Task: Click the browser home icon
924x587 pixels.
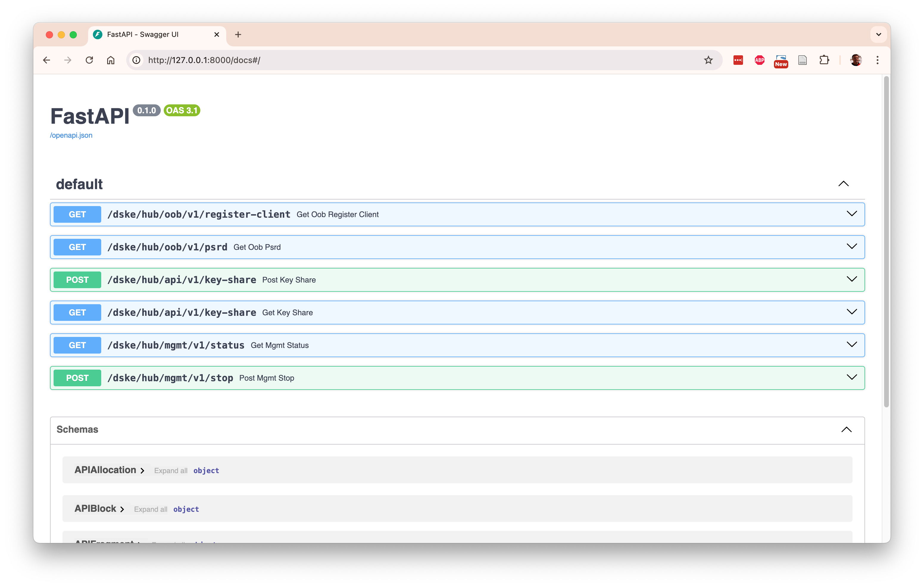Action: 111,60
